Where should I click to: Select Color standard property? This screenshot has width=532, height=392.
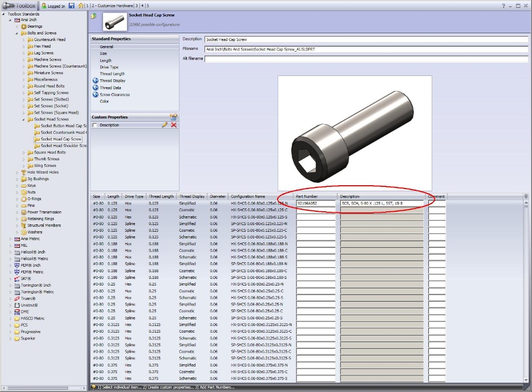[104, 101]
